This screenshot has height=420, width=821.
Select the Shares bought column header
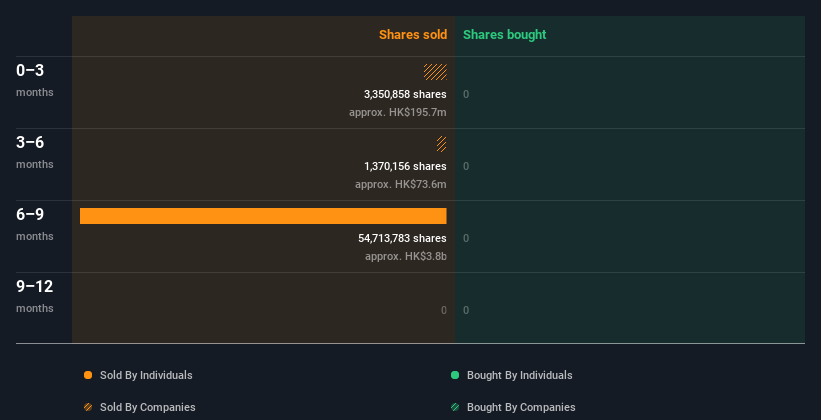pyautogui.click(x=505, y=35)
